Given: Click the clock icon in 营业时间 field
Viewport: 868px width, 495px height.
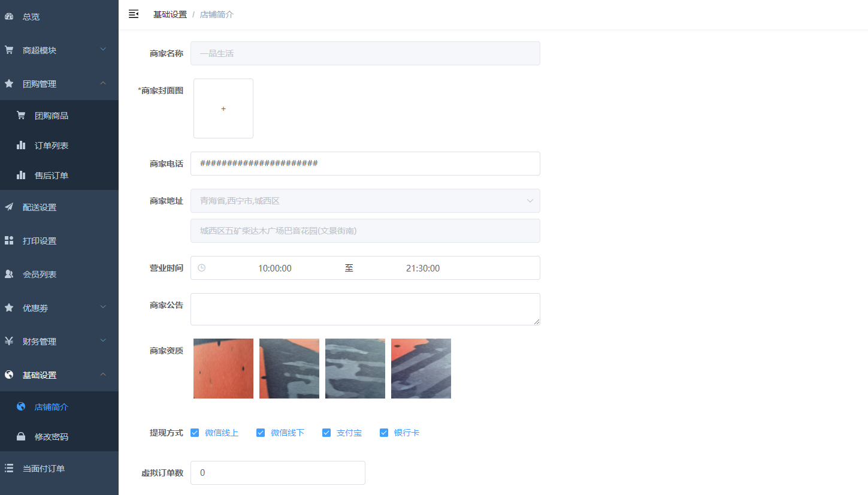Looking at the screenshot, I should (202, 268).
